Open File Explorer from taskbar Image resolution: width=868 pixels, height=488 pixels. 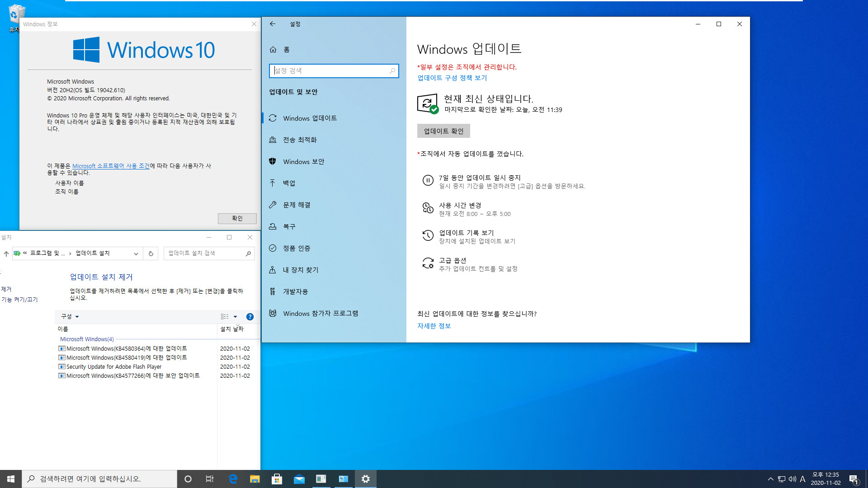255,479
